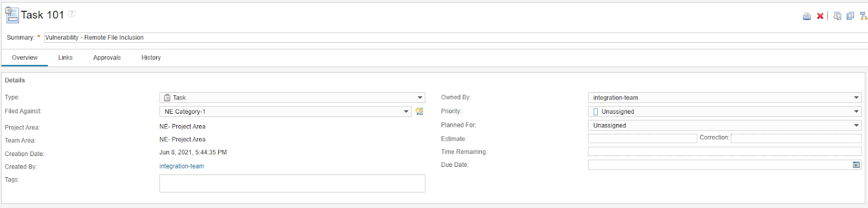868x208 pixels.
Task: Open calendar picker in Due Date field
Action: tap(856, 165)
